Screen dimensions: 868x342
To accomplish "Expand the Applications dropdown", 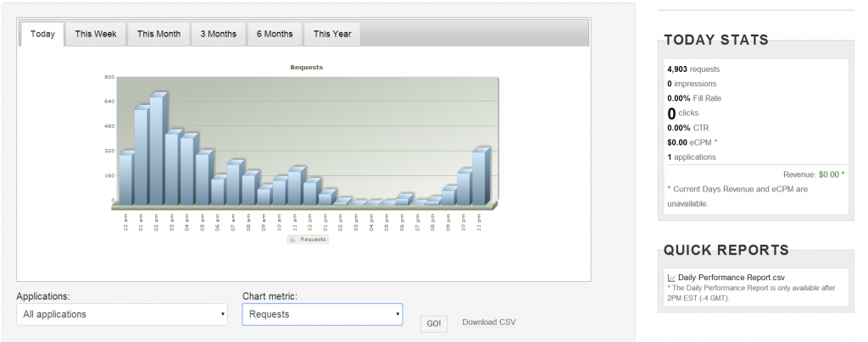I will coord(123,314).
